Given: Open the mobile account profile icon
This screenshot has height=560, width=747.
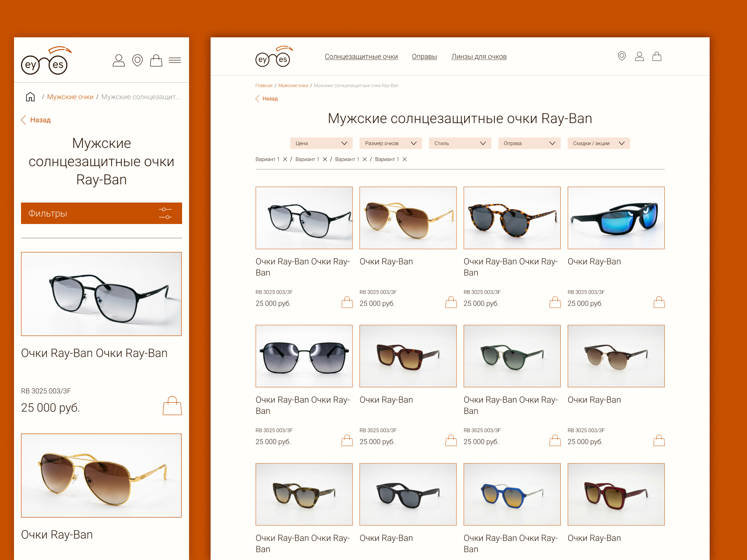Looking at the screenshot, I should (119, 61).
